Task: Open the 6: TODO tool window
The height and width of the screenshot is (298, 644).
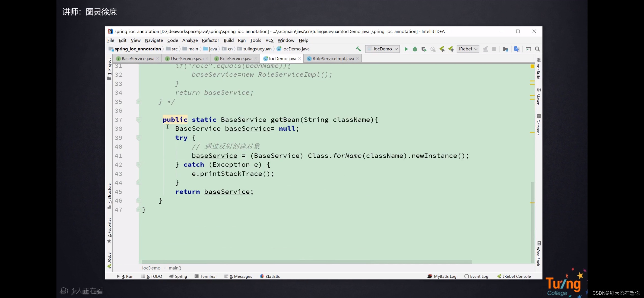Action: [152, 276]
